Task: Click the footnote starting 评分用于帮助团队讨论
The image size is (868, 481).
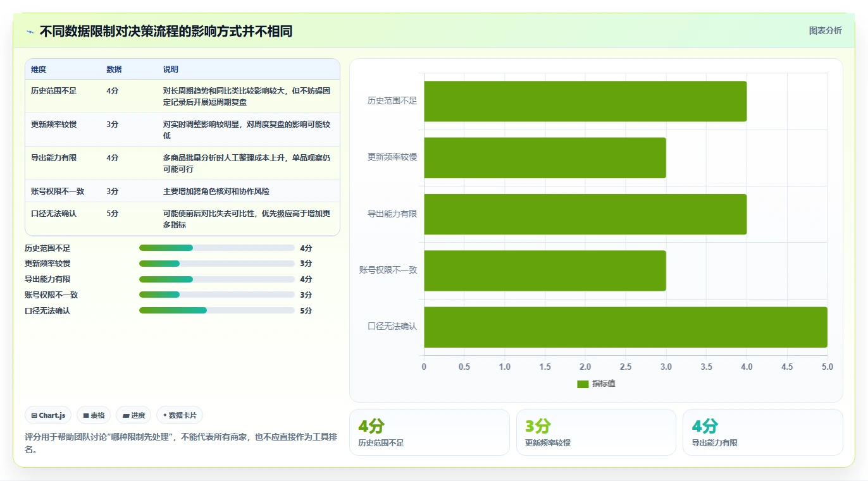Action: 182,443
